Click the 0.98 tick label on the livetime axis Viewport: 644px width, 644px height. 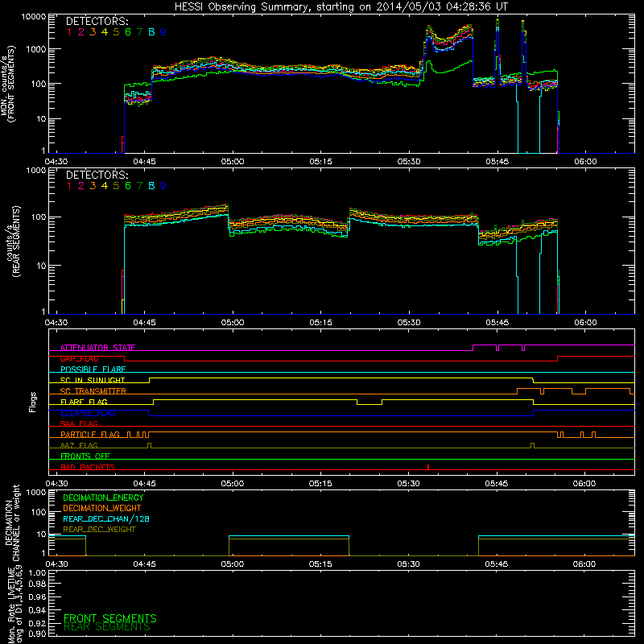tap(37, 584)
